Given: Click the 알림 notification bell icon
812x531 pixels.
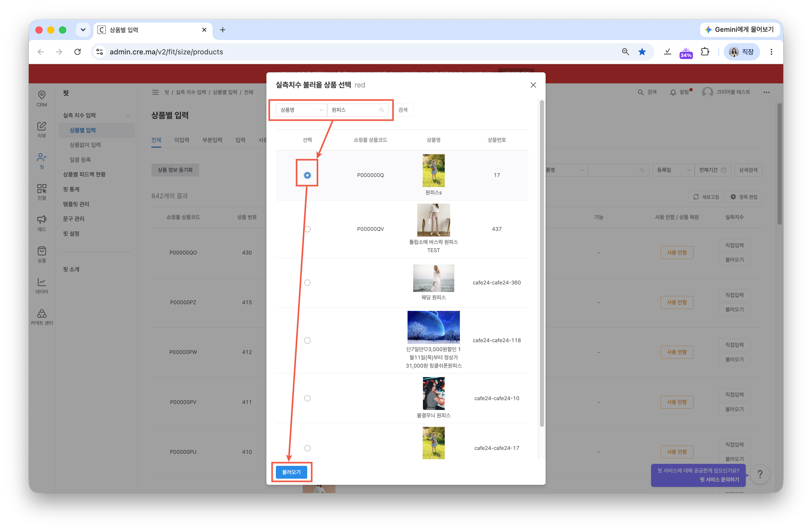Looking at the screenshot, I should click(x=673, y=92).
